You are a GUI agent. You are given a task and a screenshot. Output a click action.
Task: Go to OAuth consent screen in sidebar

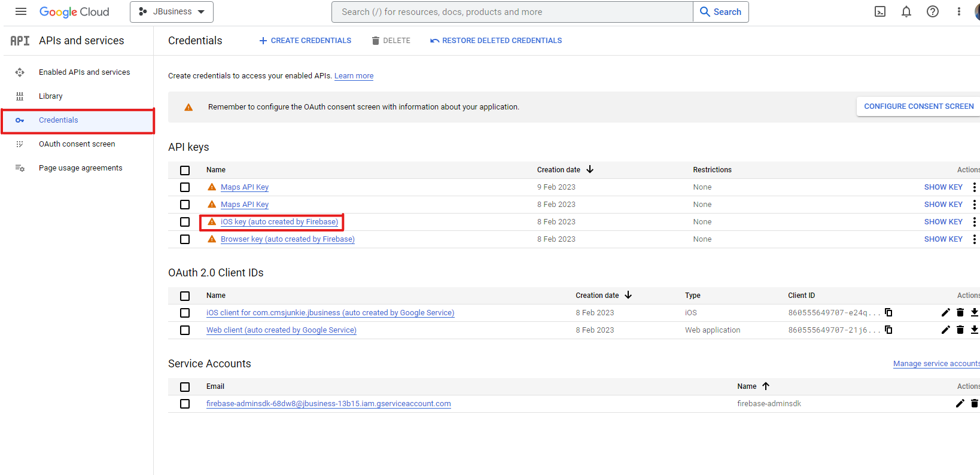click(x=77, y=144)
